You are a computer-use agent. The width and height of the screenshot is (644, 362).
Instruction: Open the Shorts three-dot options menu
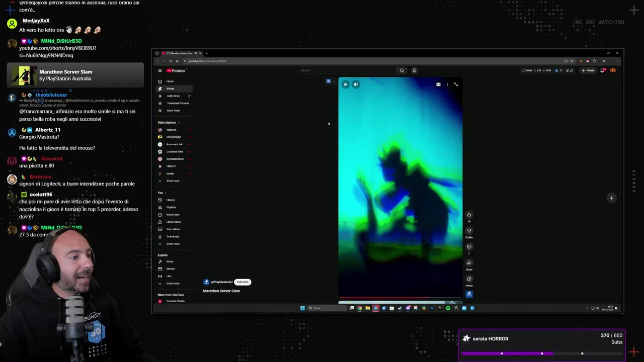(447, 84)
